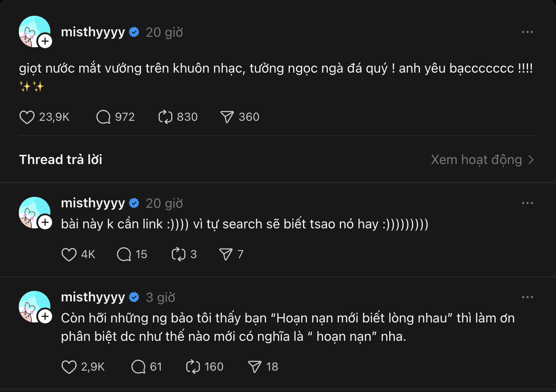Screen dimensions: 556x392
Task: Repost the main post with 830 reposts
Action: click(x=166, y=117)
